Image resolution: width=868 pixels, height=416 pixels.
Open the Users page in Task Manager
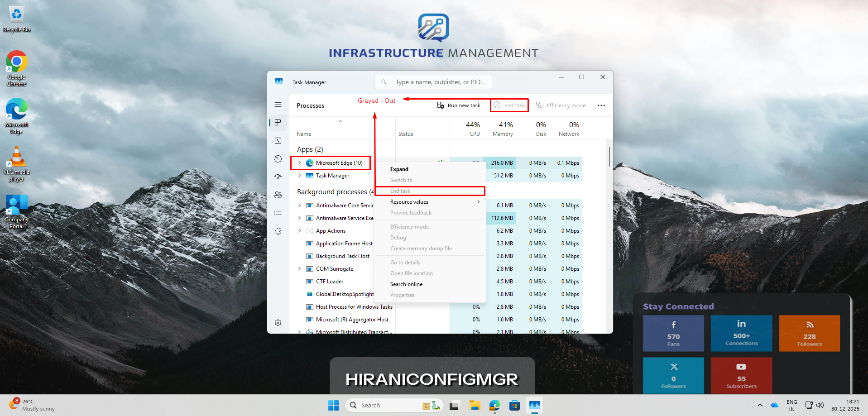(x=278, y=195)
